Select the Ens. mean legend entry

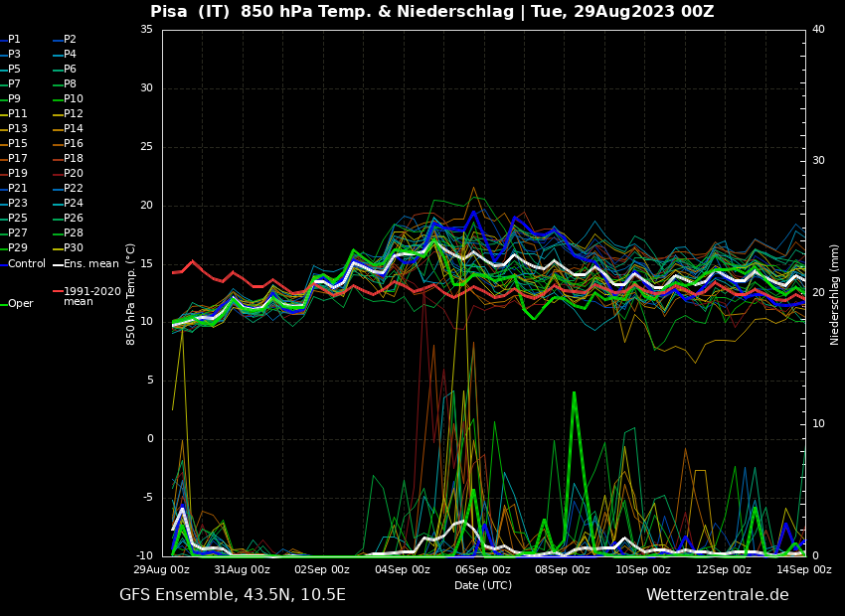(90, 263)
